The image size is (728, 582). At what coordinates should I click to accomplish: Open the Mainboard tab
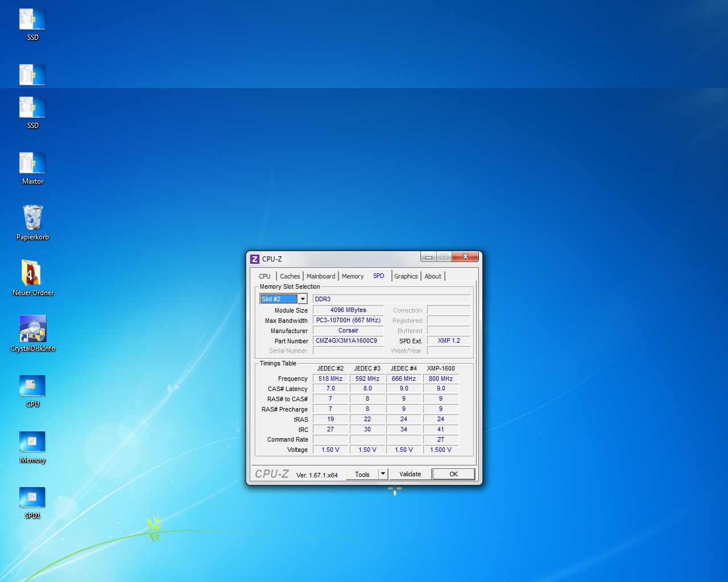pyautogui.click(x=321, y=276)
